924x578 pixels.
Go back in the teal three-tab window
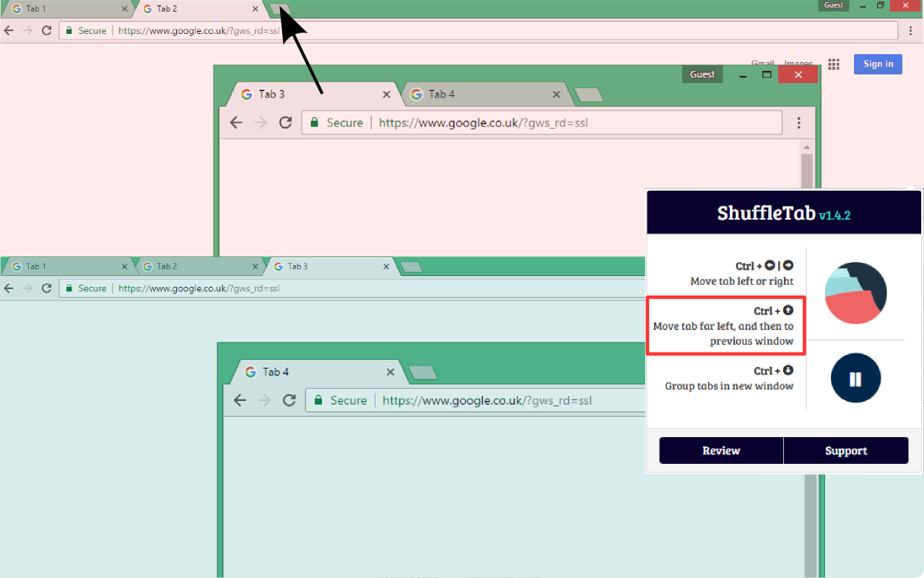[9, 288]
